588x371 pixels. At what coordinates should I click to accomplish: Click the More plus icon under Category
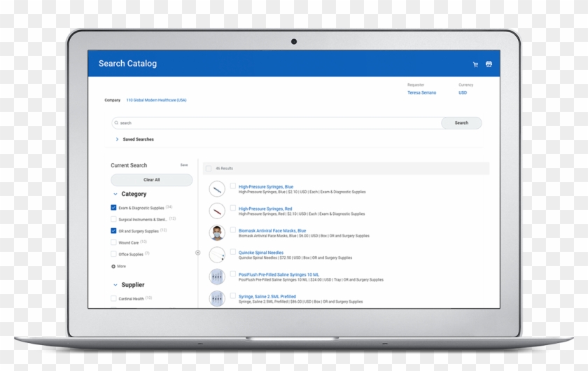tap(113, 266)
